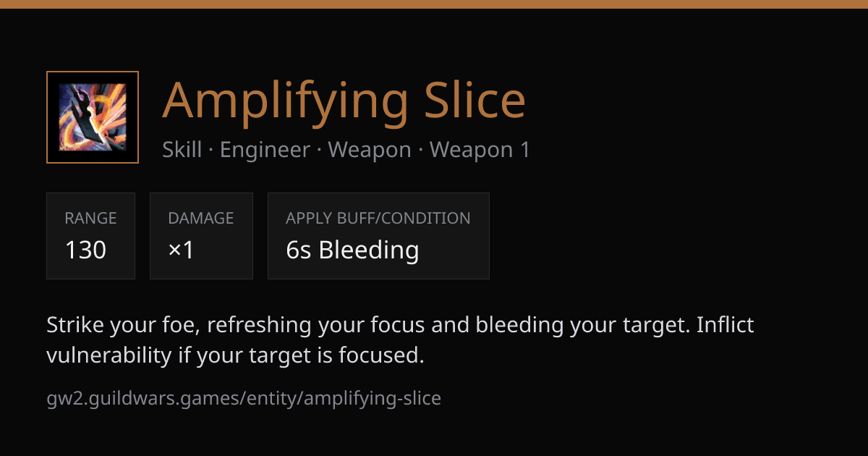This screenshot has height=456, width=868.
Task: Select the ×1 damage multiplier value
Action: pyautogui.click(x=181, y=250)
